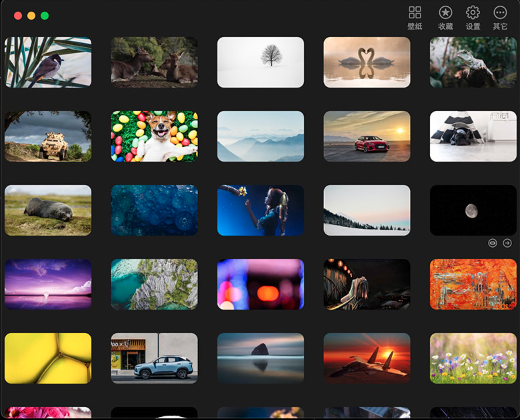Select the aerial rocky island wallpaper
520x420 pixels.
[x=154, y=284]
